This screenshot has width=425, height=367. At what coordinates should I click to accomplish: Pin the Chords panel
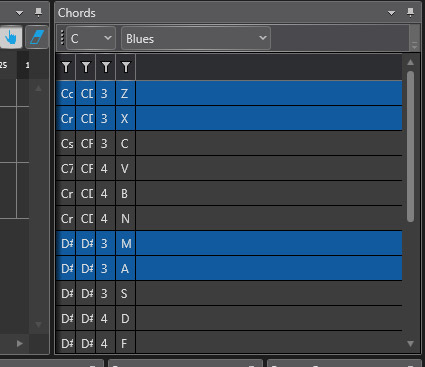pyautogui.click(x=410, y=13)
